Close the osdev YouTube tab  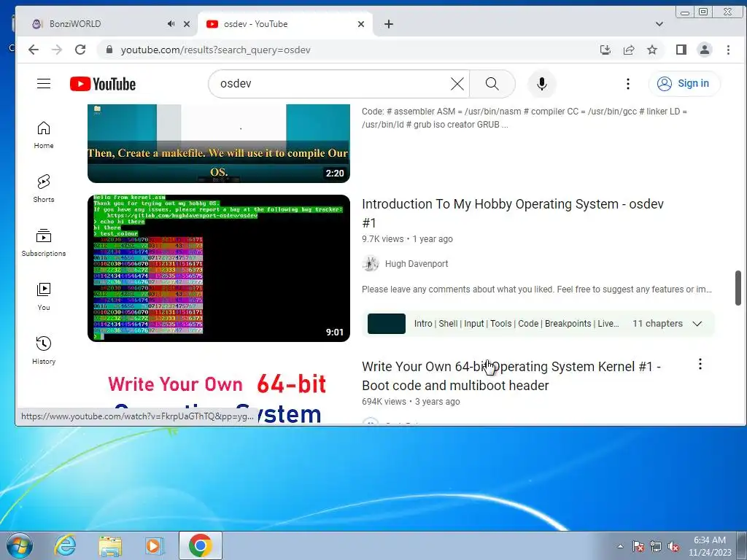point(361,24)
